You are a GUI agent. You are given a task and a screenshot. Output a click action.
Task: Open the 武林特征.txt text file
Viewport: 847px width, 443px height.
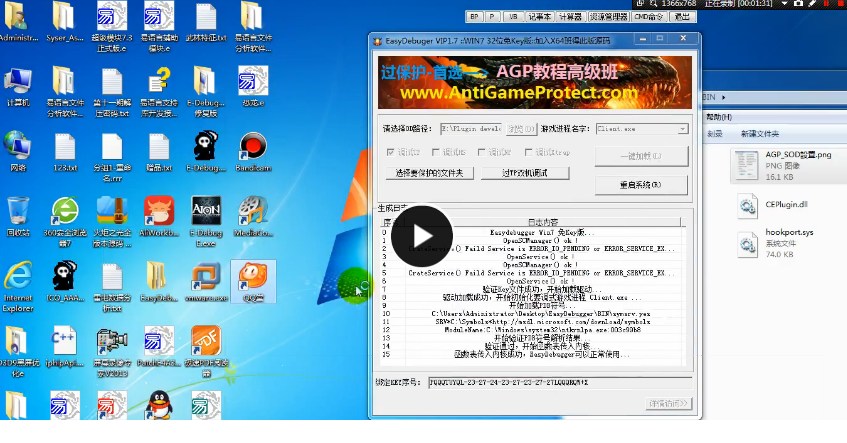click(x=206, y=22)
